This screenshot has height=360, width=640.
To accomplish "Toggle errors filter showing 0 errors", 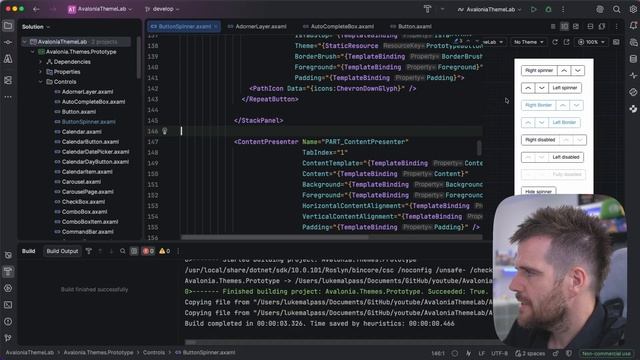I will 148,251.
